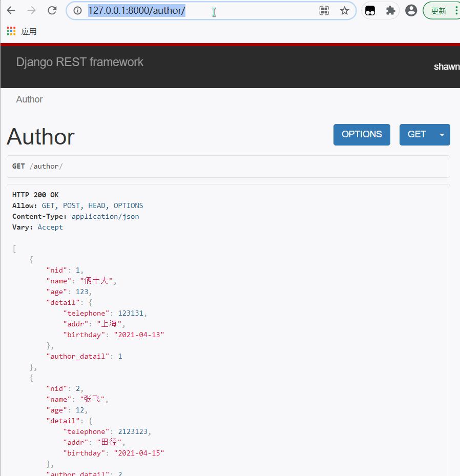Click '"author_datail": 1' line
This screenshot has width=460, height=476.
[84, 357]
